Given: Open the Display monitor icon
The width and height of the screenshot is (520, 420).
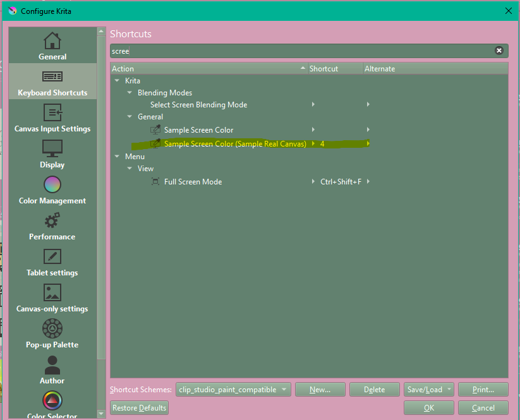Looking at the screenshot, I should 52,148.
